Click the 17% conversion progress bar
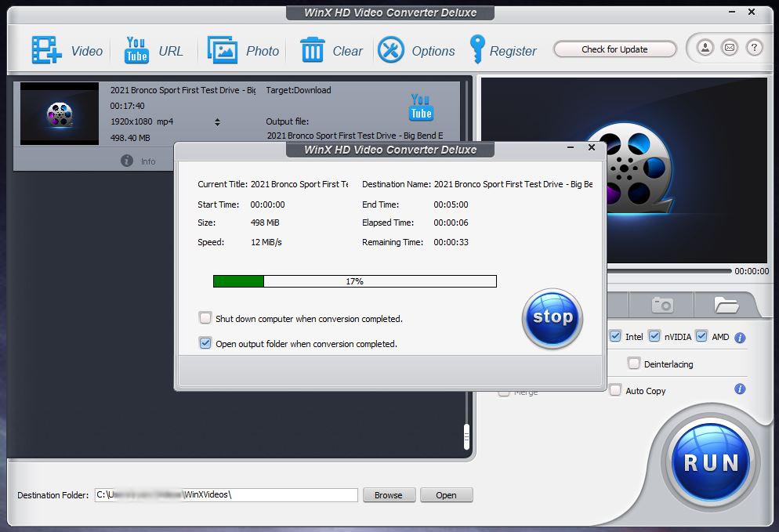Screen dimensions: 779x532 coord(354,281)
